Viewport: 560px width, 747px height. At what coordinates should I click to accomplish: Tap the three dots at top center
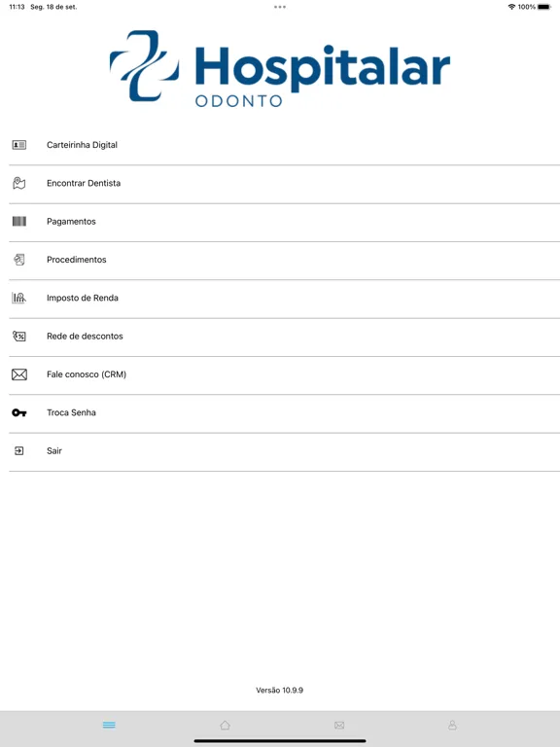(280, 7)
